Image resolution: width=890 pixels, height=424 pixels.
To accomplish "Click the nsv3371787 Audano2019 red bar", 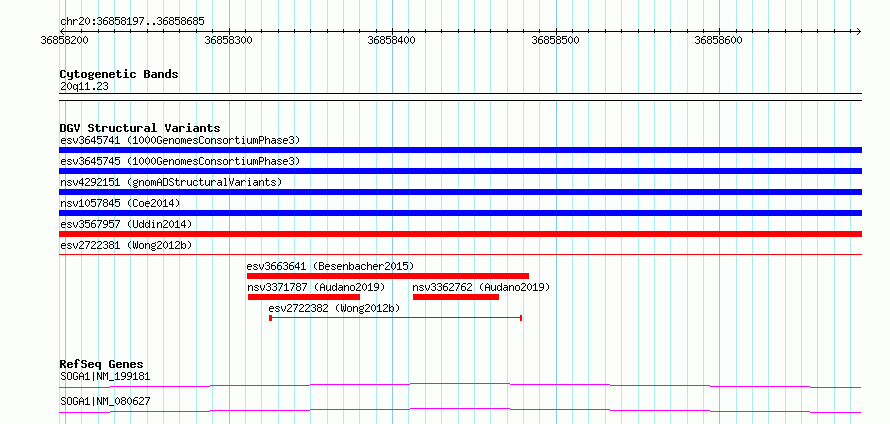I will click(304, 297).
